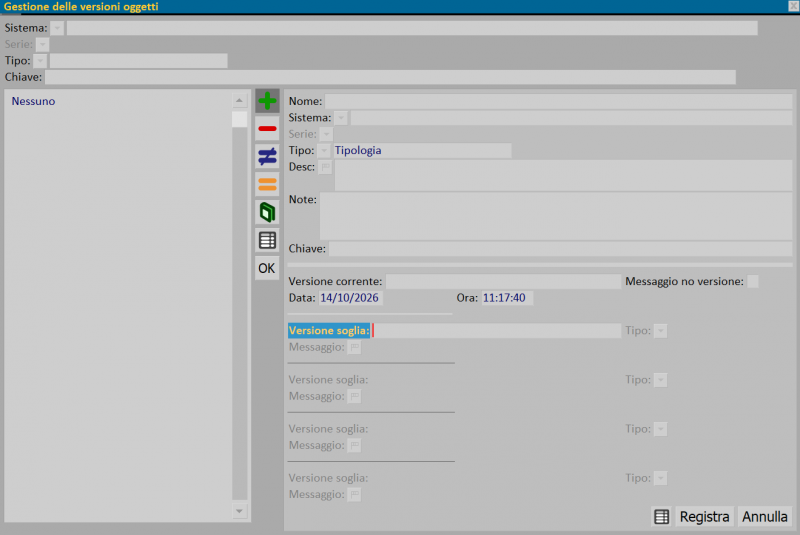
Task: Open the Tipo dropdown next to Tipologia
Action: pyautogui.click(x=324, y=150)
